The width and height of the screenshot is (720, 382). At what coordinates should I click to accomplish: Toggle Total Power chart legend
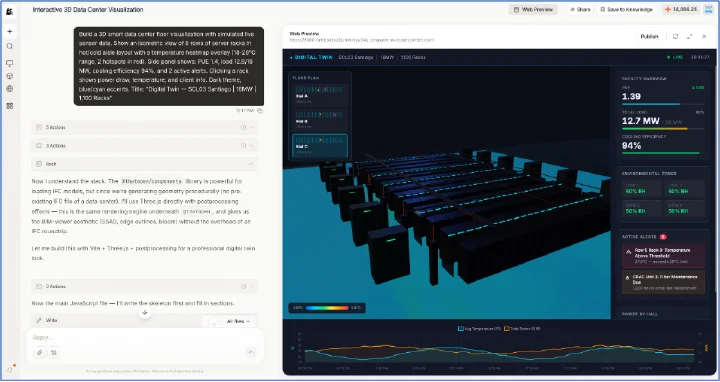[x=523, y=329]
